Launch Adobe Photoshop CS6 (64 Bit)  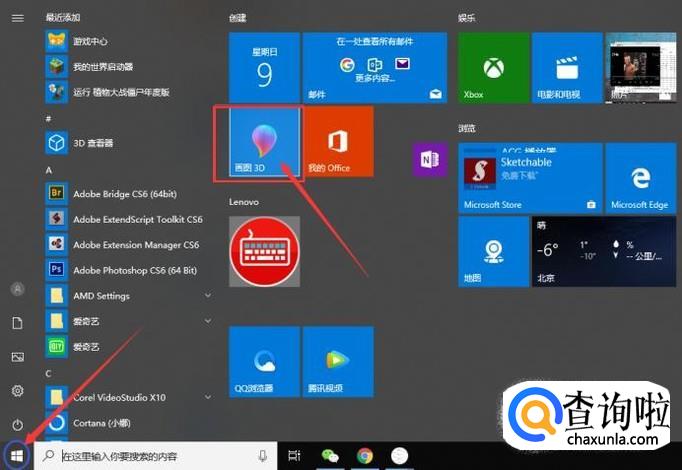click(130, 270)
